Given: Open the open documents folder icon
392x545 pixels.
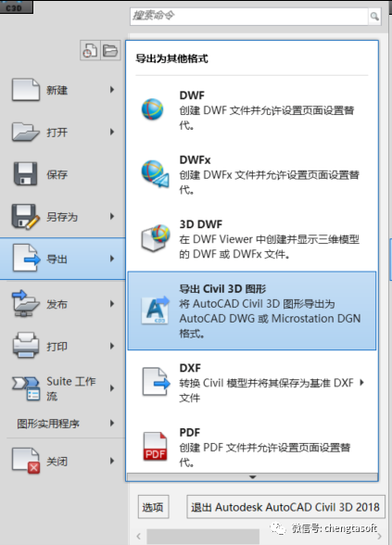Looking at the screenshot, I should [110, 51].
